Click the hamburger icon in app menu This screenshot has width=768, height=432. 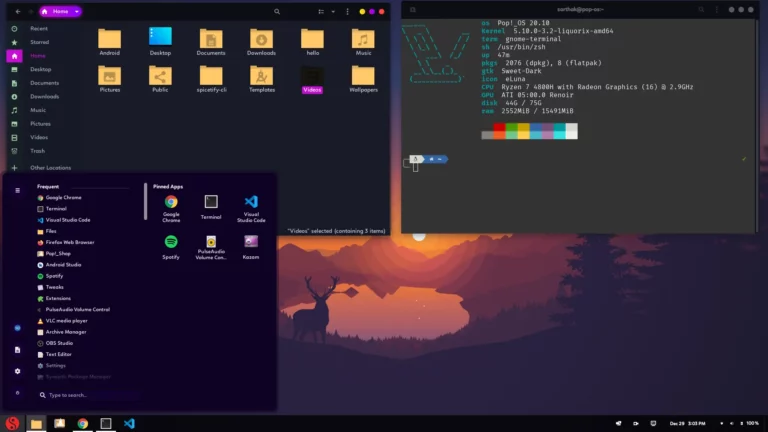coord(18,191)
